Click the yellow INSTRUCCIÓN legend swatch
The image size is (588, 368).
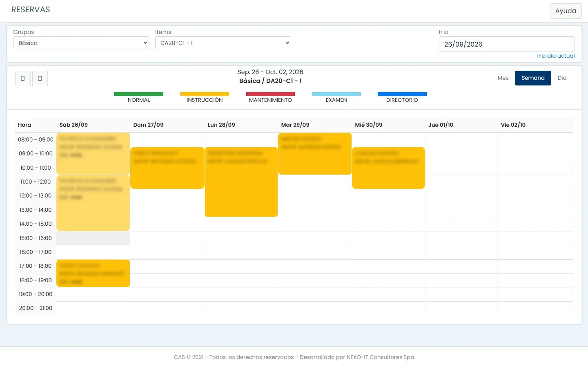coord(205,94)
